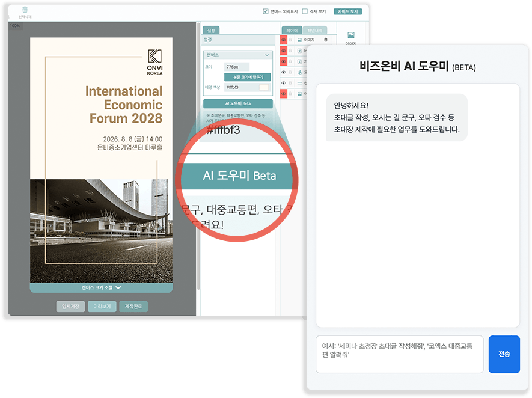Click the 임시저장 button
Viewport: 532px width, 398px height.
tap(70, 307)
